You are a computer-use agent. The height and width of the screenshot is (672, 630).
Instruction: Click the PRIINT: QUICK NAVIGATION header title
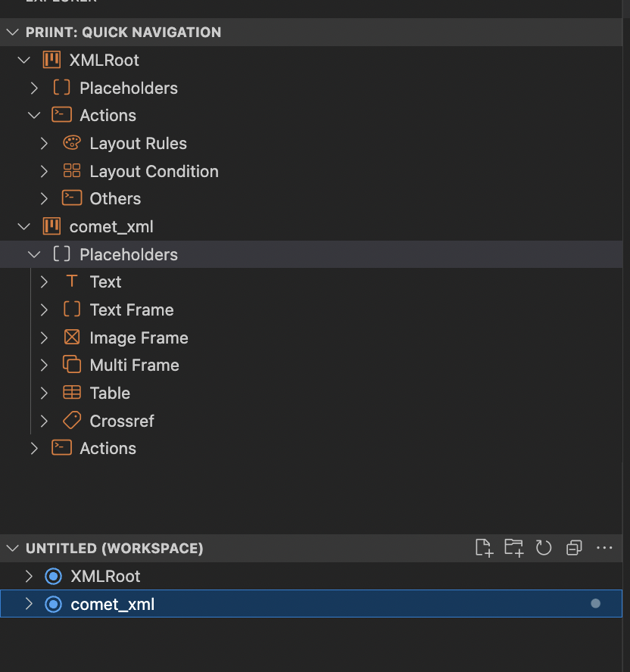[x=123, y=32]
